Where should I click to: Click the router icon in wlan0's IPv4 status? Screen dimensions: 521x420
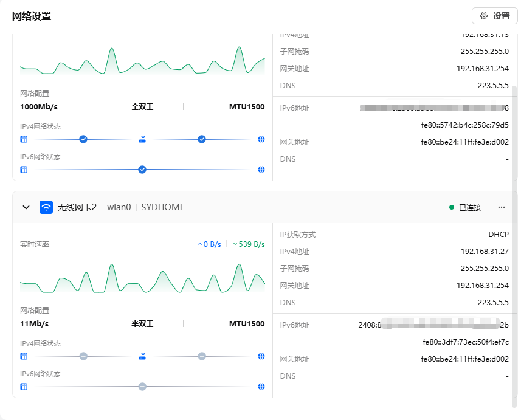tap(142, 356)
